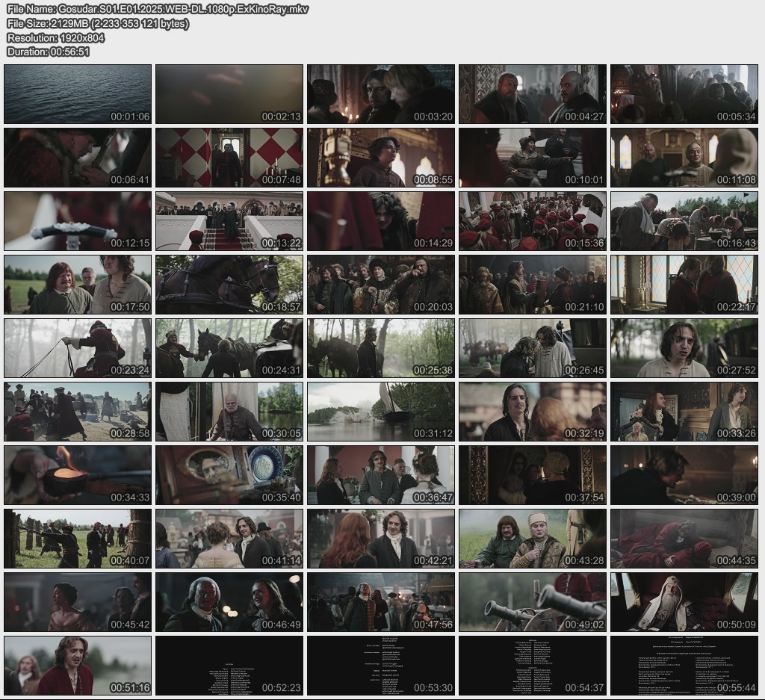Open the dark interior frame 00:39:00
765x700 pixels.
(x=684, y=475)
